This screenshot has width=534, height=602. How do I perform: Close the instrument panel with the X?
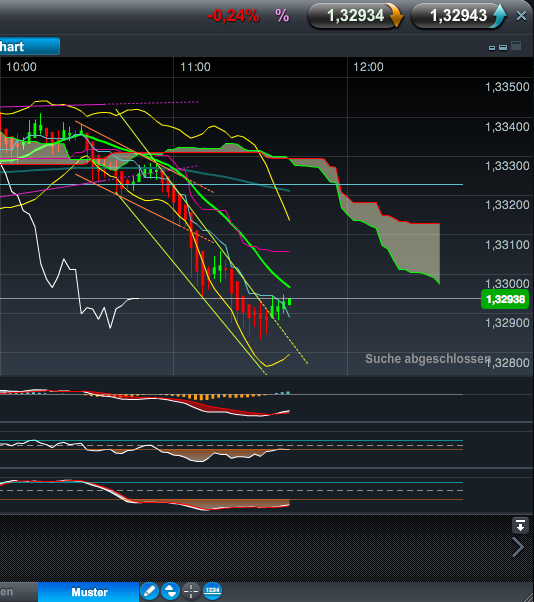coord(521,16)
